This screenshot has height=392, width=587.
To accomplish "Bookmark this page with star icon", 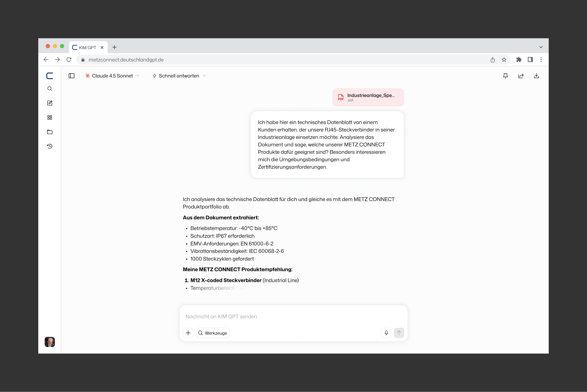I will (504, 60).
